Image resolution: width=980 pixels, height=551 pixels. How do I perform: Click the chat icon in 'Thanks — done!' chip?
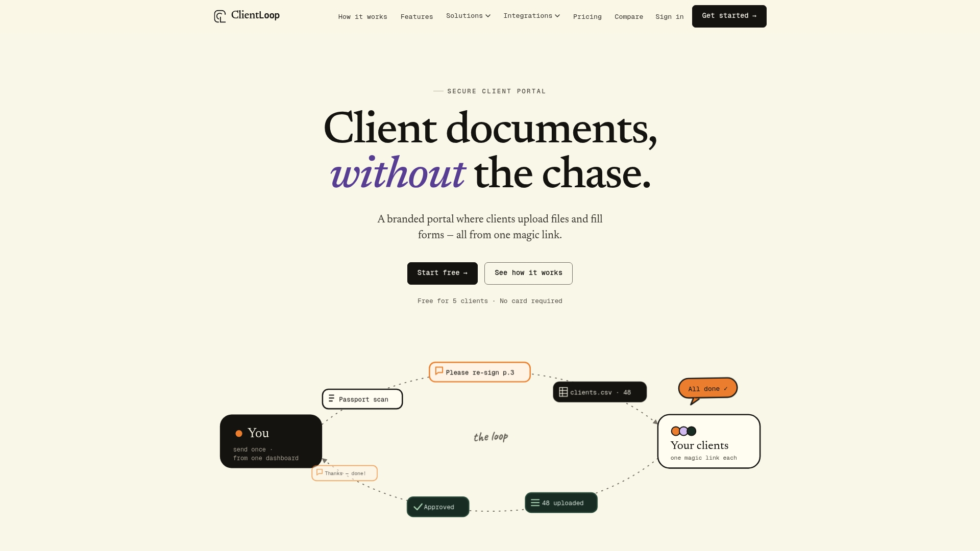pyautogui.click(x=320, y=472)
